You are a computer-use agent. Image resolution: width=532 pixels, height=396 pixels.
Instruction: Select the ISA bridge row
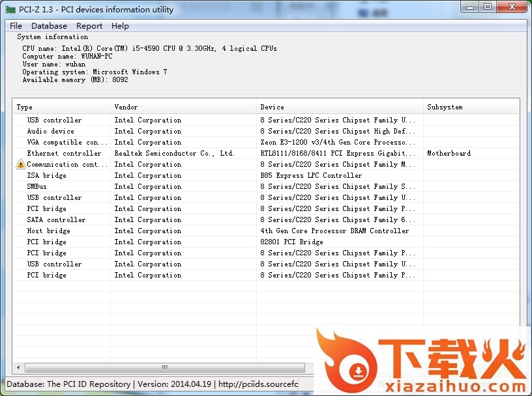266,176
